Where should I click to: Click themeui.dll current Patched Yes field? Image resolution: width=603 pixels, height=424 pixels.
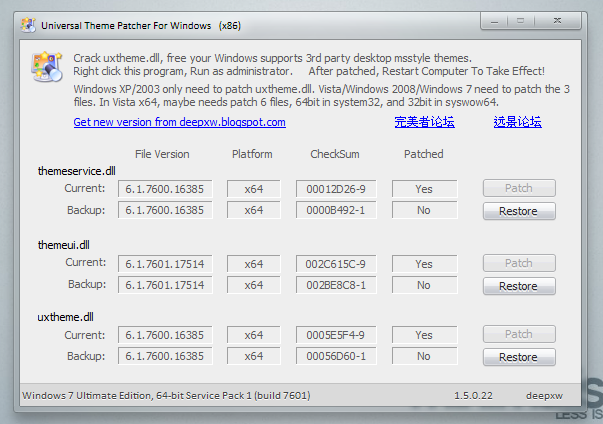click(425, 264)
